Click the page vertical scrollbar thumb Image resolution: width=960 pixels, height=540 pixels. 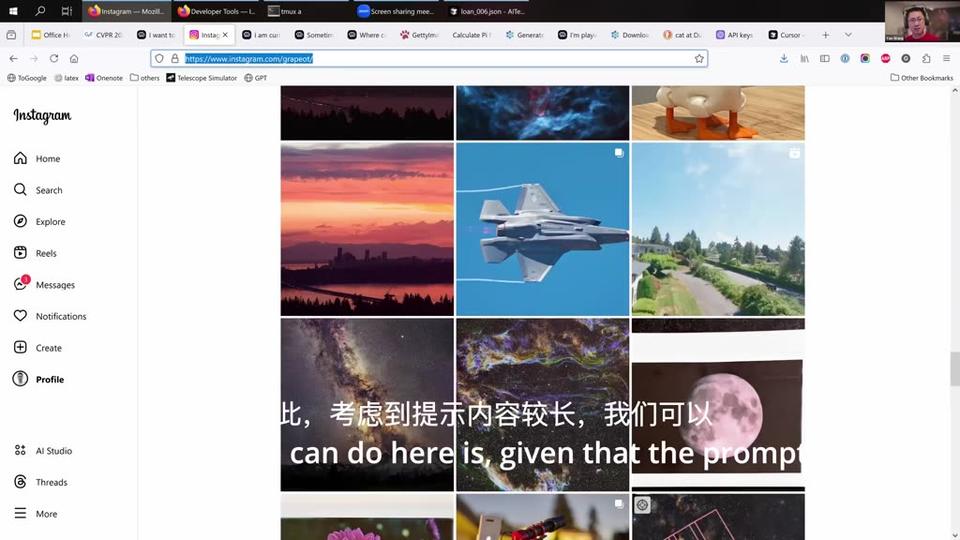pyautogui.click(x=954, y=369)
